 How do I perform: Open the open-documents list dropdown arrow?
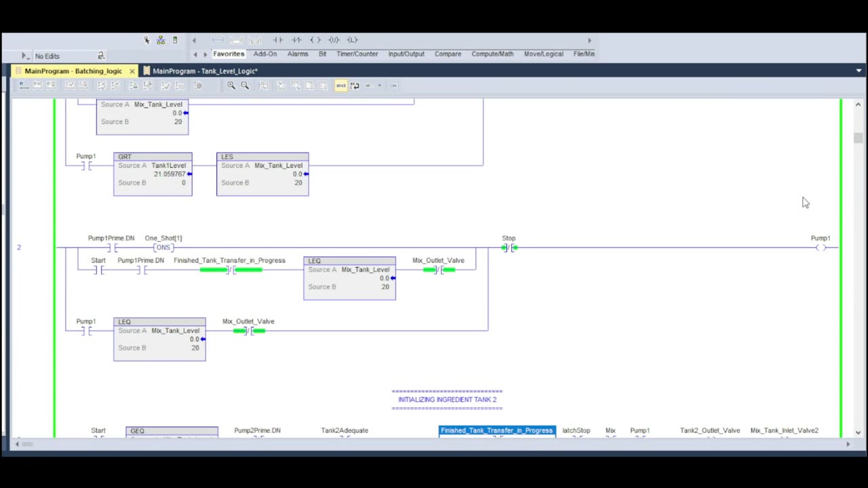(x=859, y=70)
